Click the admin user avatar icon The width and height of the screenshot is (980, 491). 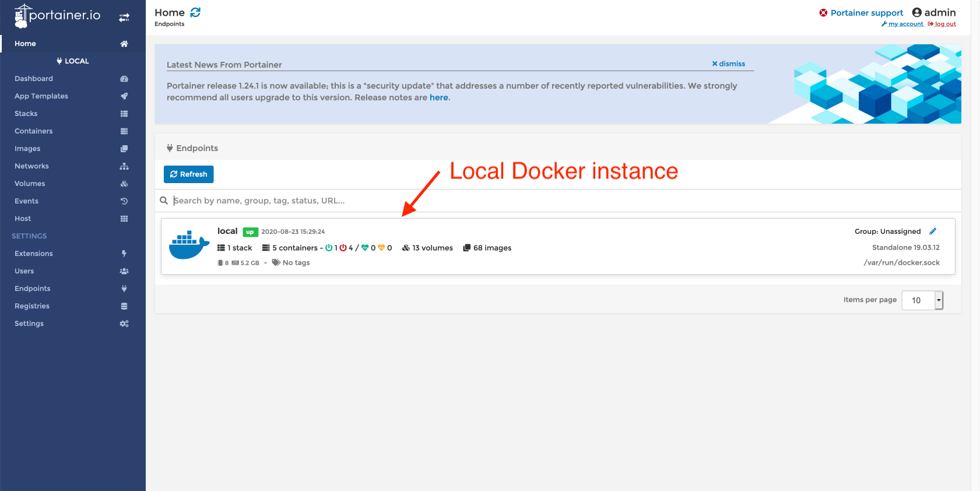coord(917,12)
